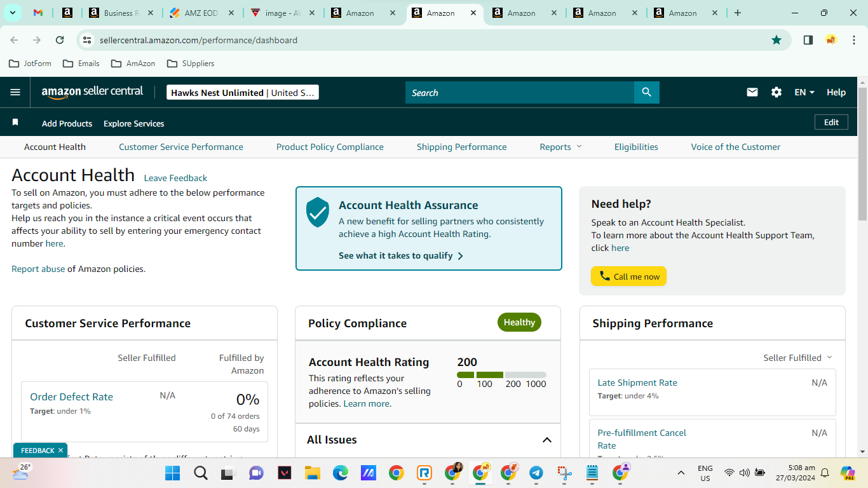
Task: Bookmark this page with the star icon
Action: pos(776,40)
